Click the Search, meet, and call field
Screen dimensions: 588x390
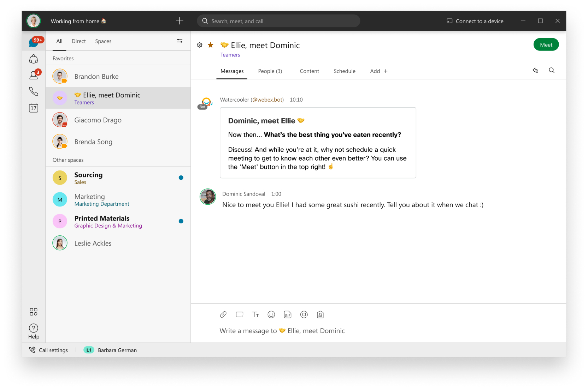click(x=278, y=21)
